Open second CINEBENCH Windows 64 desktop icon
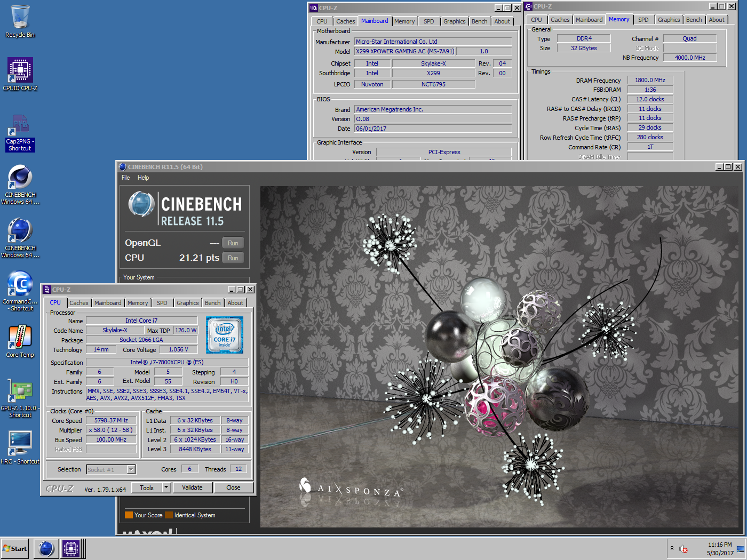Screen dimensions: 747x560 click(20, 238)
